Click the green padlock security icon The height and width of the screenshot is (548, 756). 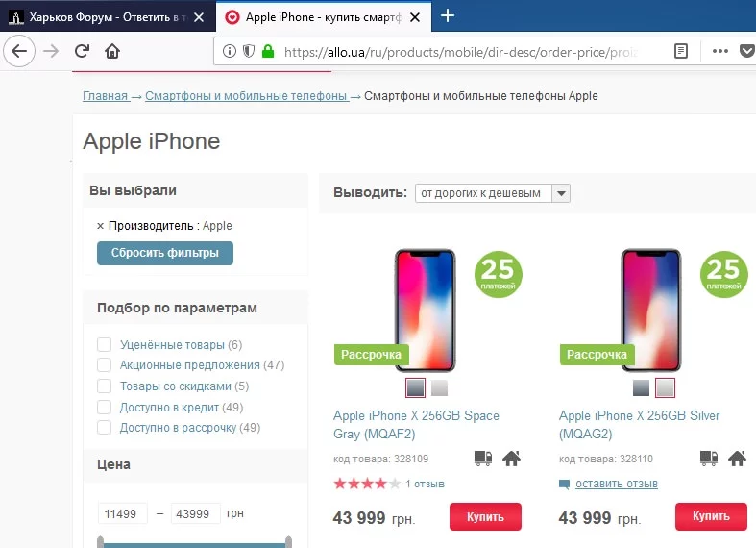(267, 51)
